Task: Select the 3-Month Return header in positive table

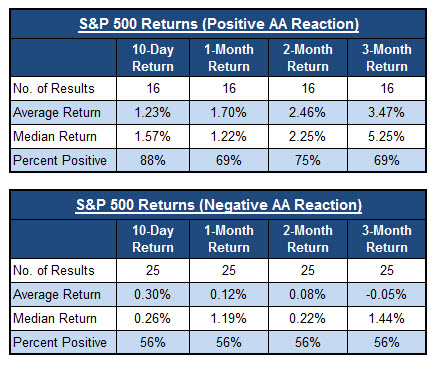Action: [387, 58]
